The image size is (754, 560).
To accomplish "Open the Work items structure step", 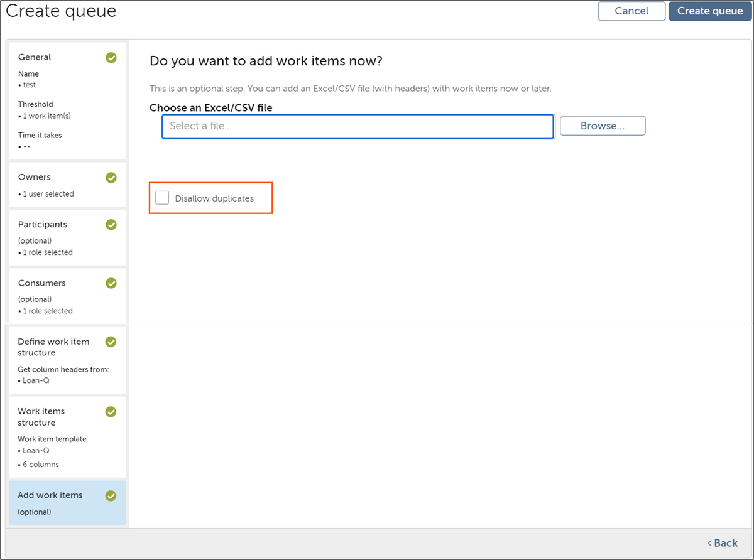I will tap(68, 437).
